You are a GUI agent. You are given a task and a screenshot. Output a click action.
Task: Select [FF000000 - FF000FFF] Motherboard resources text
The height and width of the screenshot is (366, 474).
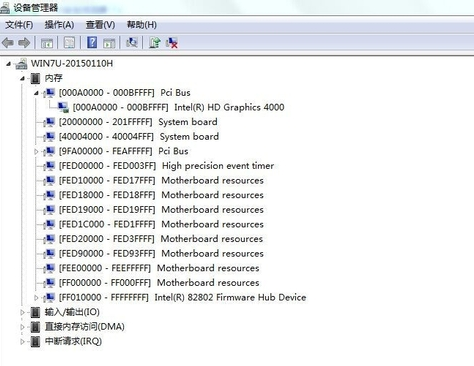(x=159, y=283)
